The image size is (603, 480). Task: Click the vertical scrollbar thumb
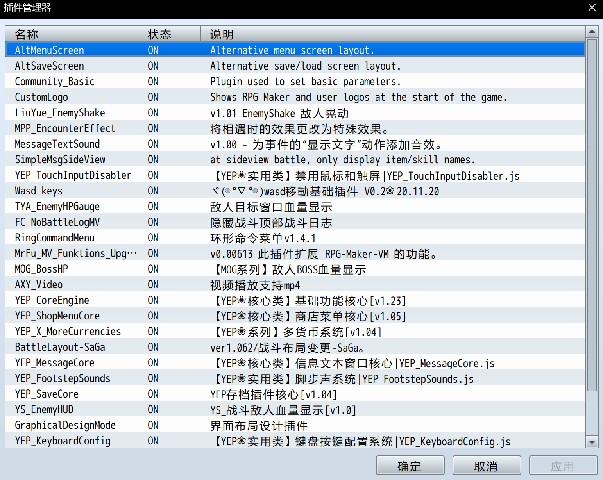pos(591,215)
